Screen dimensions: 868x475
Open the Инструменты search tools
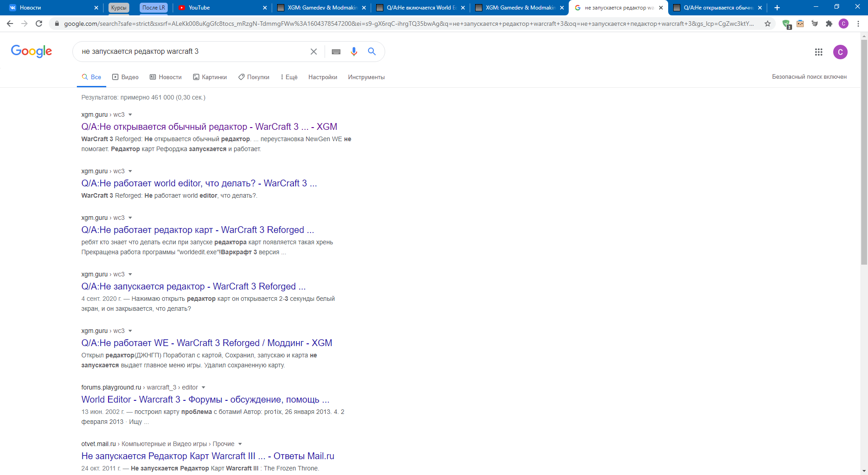click(x=366, y=77)
